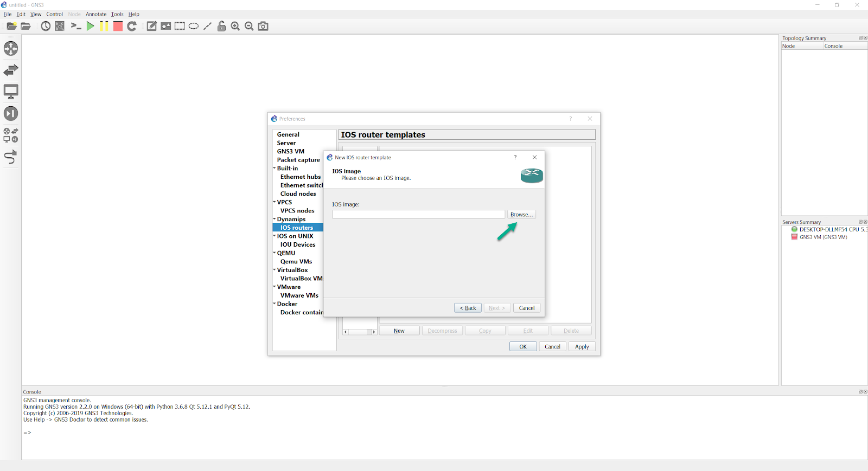The height and width of the screenshot is (471, 868).
Task: Click inside the IOS image path field
Action: coord(418,215)
